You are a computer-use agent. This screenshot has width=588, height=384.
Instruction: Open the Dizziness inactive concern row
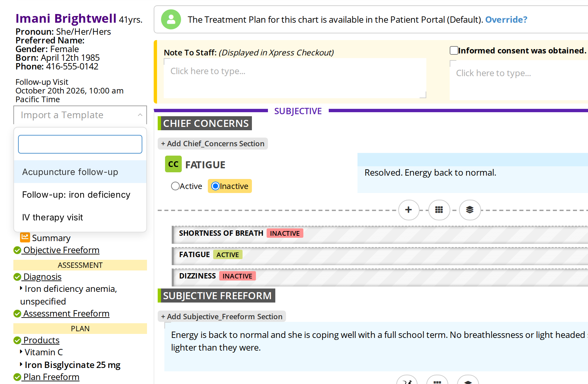click(380, 277)
